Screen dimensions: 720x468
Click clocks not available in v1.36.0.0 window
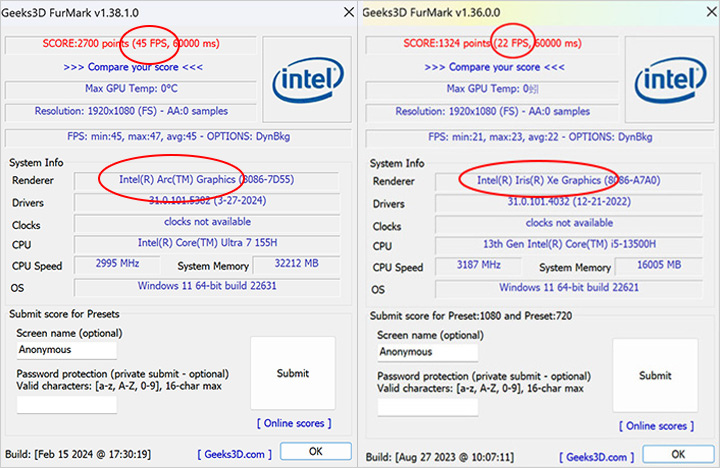coord(569,223)
